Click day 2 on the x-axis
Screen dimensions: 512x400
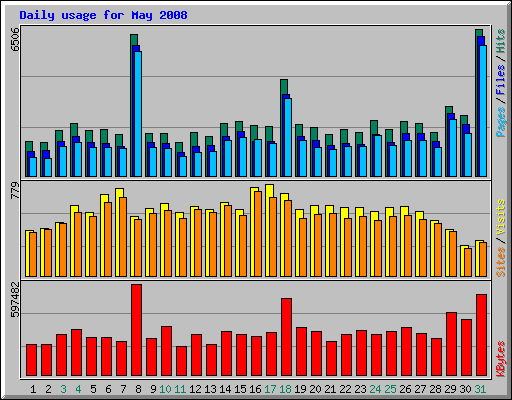pyautogui.click(x=48, y=389)
